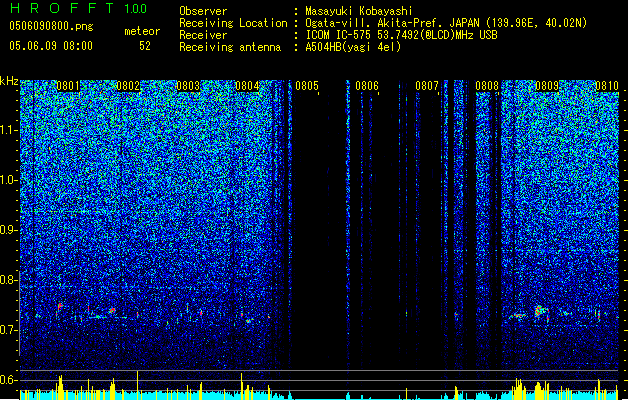Image resolution: width=629 pixels, height=400 pixels.
Task: Click the 0808 time marker
Action: tap(487, 86)
